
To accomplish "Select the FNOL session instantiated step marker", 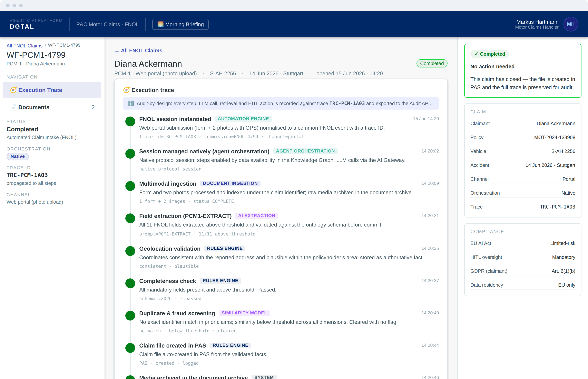I will tap(130, 121).
